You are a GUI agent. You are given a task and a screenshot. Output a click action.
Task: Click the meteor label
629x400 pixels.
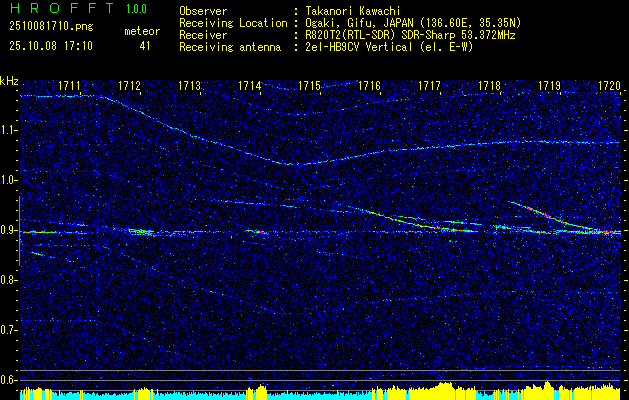pos(142,31)
